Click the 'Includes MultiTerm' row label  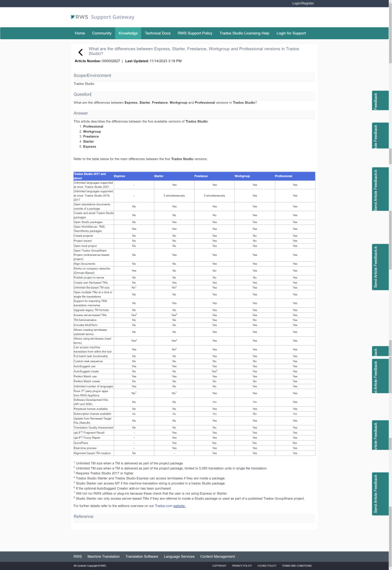(86, 325)
